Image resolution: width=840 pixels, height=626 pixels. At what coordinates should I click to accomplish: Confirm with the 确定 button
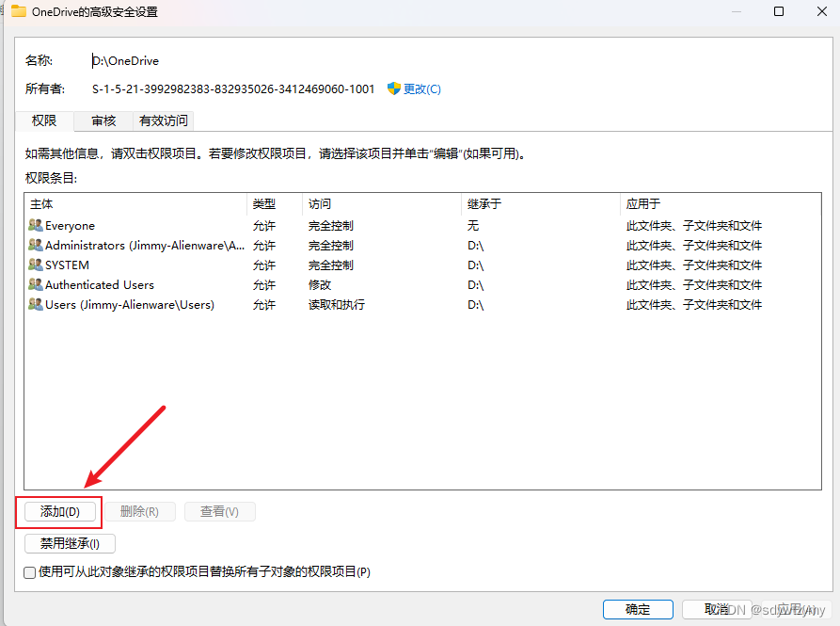click(638, 609)
